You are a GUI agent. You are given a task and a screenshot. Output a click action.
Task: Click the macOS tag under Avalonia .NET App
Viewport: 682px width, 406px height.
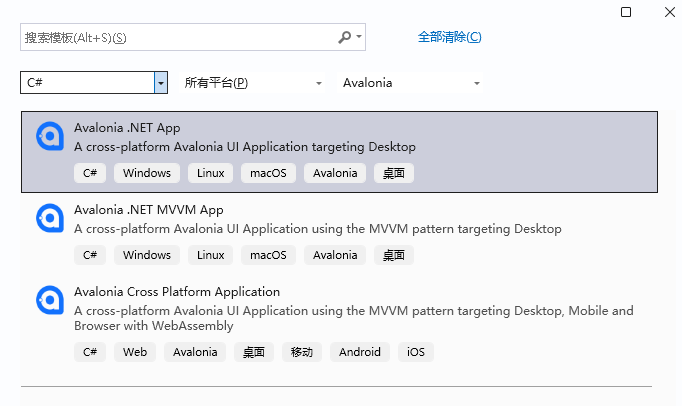(x=268, y=173)
